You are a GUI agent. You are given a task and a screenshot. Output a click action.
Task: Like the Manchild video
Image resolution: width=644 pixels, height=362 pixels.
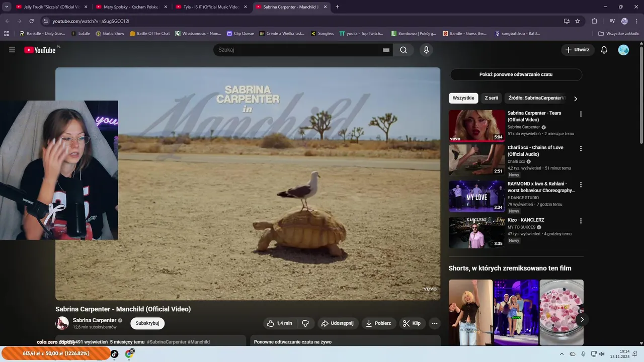(280, 323)
